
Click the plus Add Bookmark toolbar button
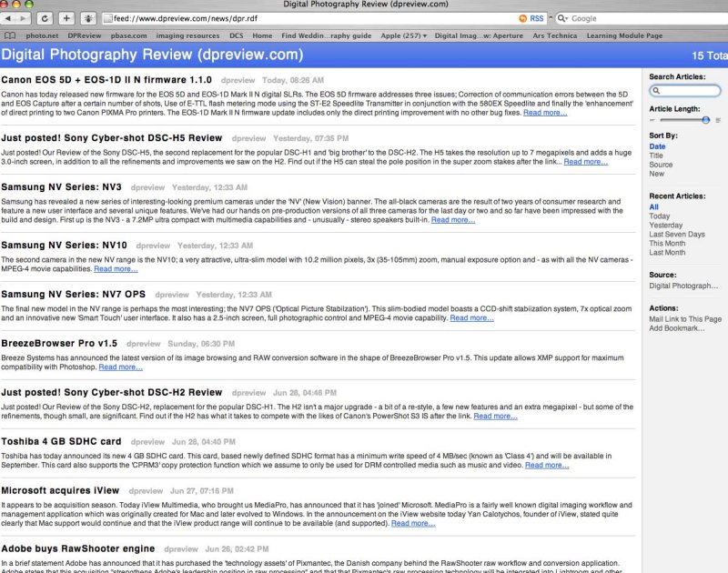click(x=66, y=18)
